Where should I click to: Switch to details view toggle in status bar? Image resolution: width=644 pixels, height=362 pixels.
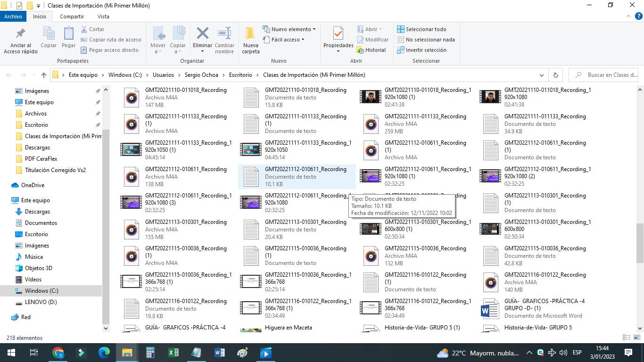pos(627,337)
